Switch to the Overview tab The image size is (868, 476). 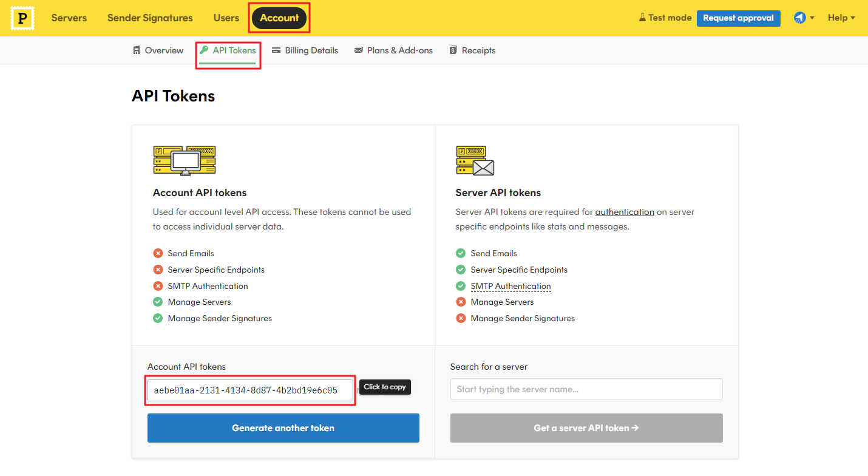pyautogui.click(x=158, y=50)
